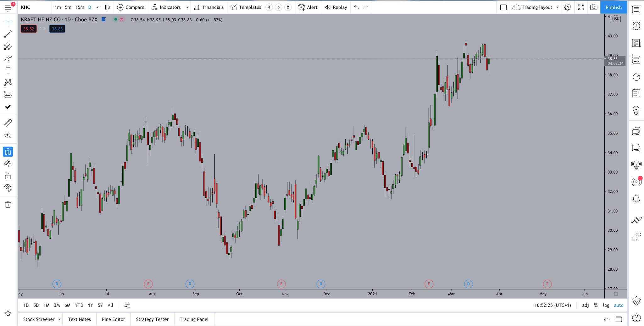Select the XABCD pattern tool
Viewport: 644px width, 326px height.
pos(8,82)
